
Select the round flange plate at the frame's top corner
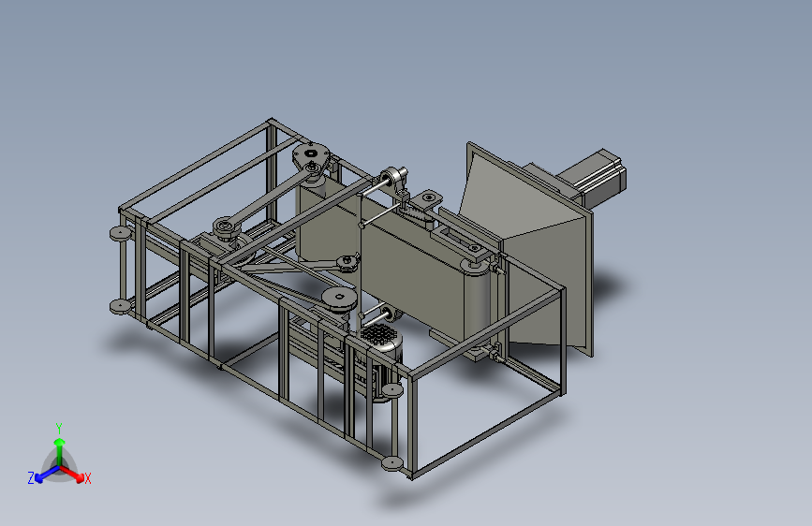pyautogui.click(x=311, y=153)
